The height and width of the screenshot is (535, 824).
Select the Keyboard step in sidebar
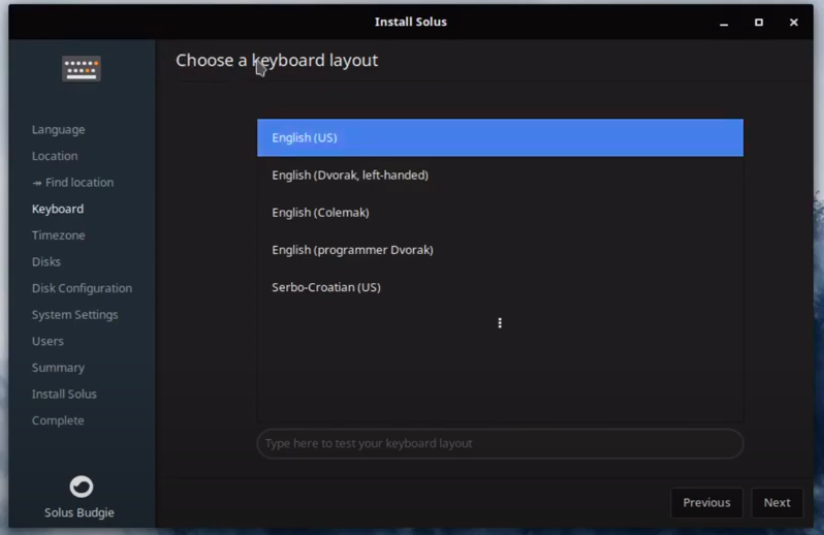tap(58, 209)
